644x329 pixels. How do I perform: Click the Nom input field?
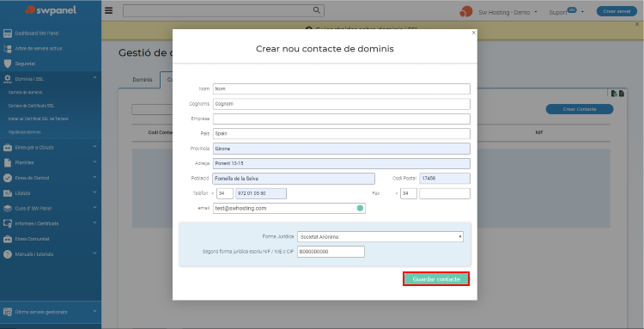coord(341,88)
